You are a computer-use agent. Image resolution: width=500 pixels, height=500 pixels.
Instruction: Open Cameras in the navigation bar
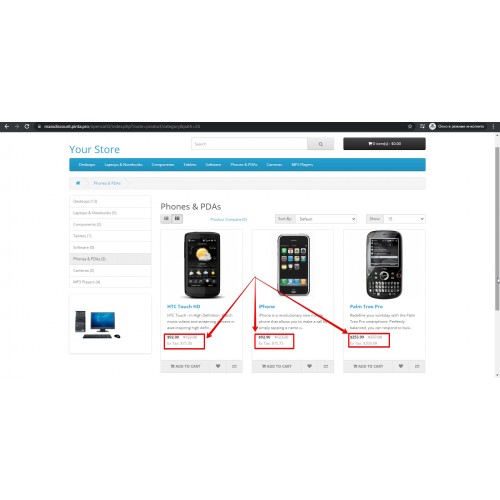[x=274, y=165]
